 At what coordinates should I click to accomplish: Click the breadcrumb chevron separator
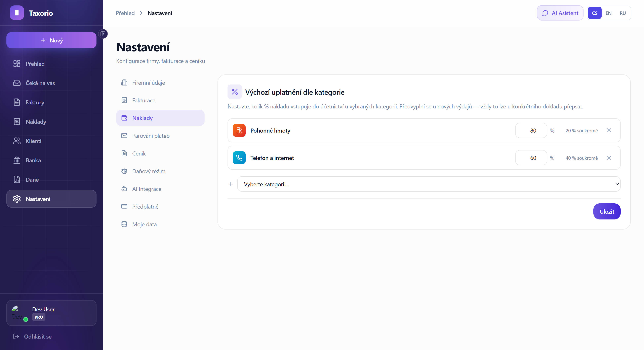pos(141,13)
